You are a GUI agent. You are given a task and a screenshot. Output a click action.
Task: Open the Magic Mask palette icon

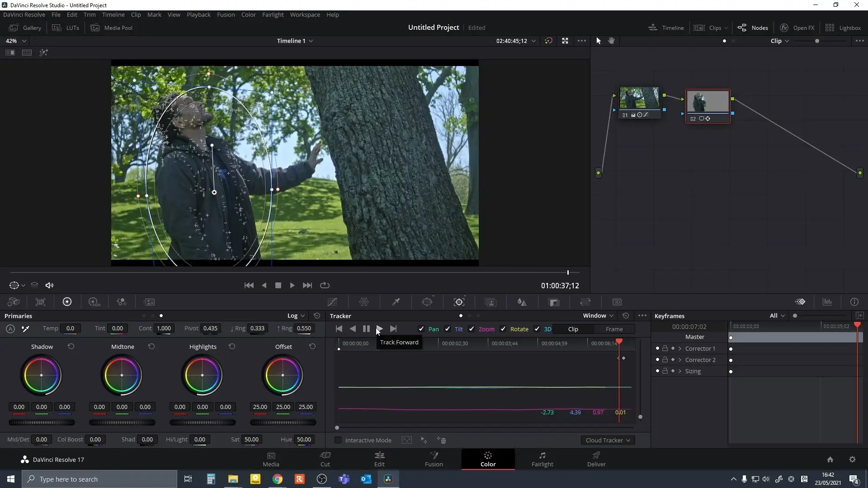[x=491, y=302]
